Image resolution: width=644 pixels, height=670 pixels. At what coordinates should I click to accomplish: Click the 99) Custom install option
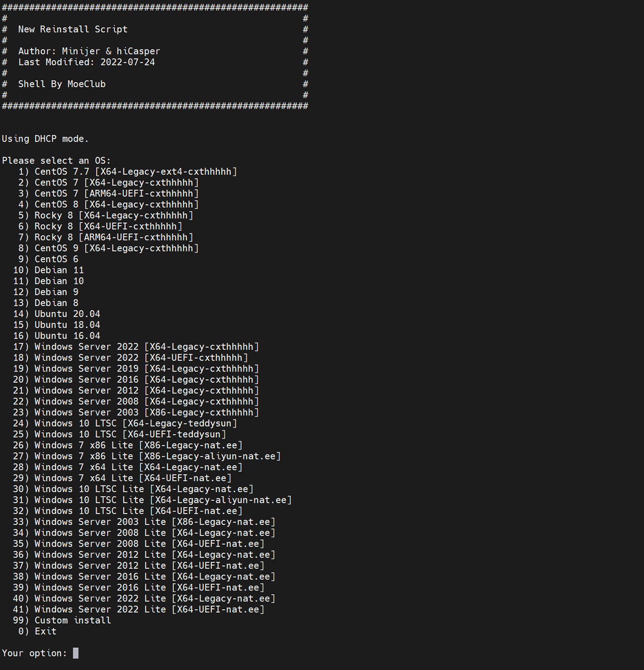point(62,620)
